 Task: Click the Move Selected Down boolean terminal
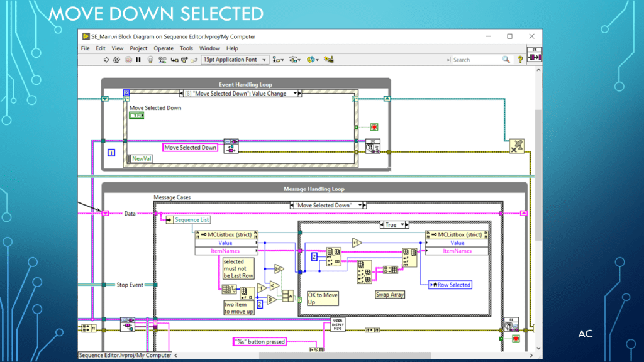[x=136, y=116]
